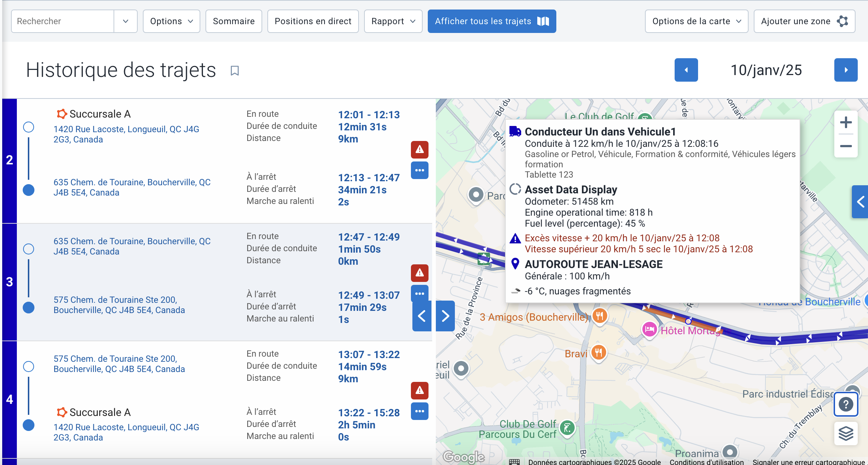Zoom out on the map
This screenshot has width=868, height=465.
point(846,146)
